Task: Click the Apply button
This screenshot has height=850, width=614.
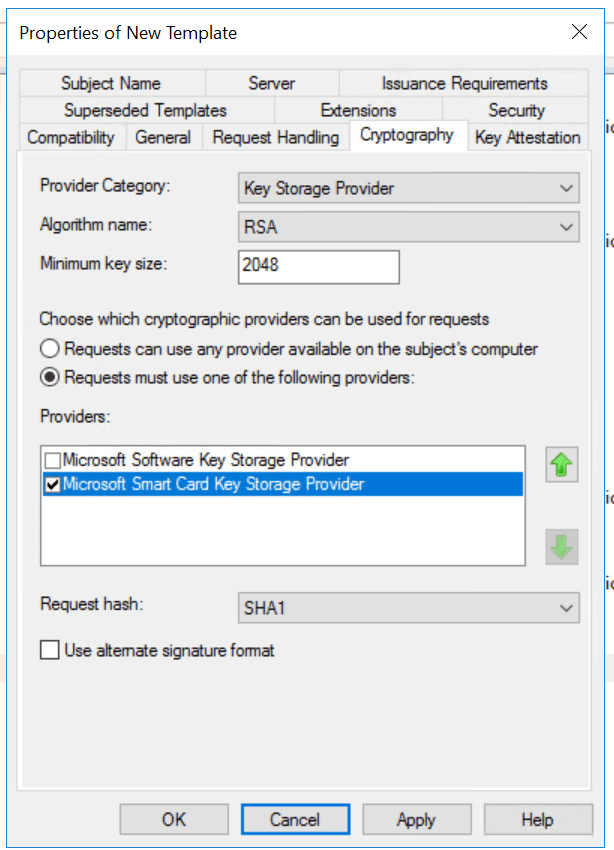Action: point(417,819)
